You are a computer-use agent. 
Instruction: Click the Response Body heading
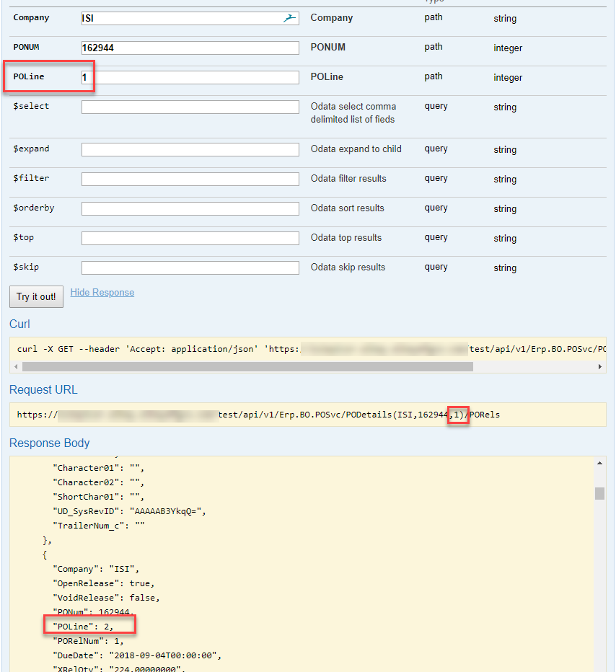click(x=49, y=443)
